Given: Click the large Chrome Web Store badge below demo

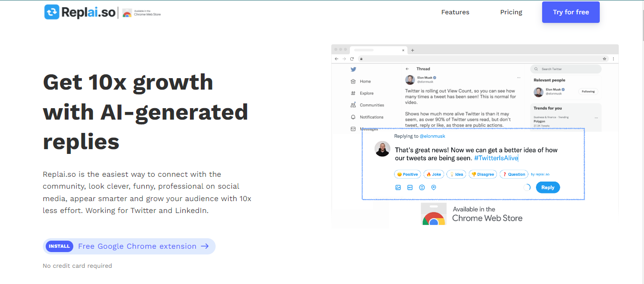Looking at the screenshot, I should 472,214.
